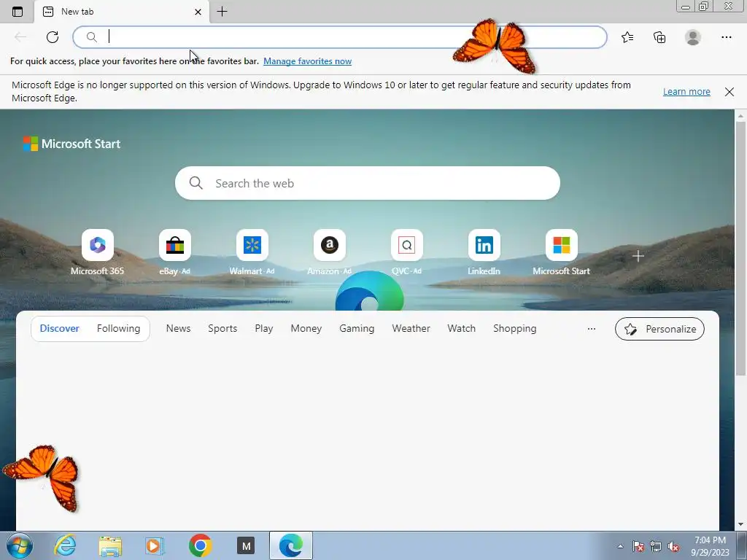Add a new quick link site

click(638, 256)
